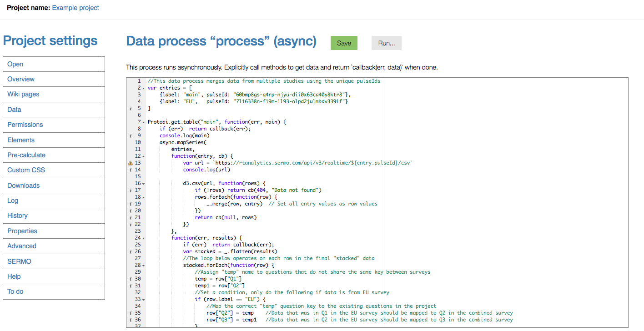Click the info marker on line 35
644x331 pixels.
(x=131, y=313)
